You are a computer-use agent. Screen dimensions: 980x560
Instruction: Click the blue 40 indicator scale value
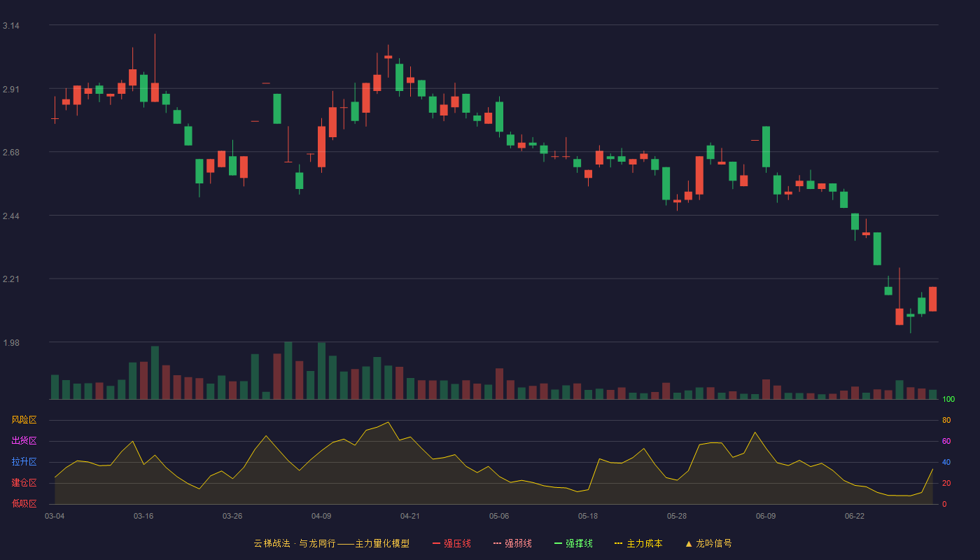point(946,462)
